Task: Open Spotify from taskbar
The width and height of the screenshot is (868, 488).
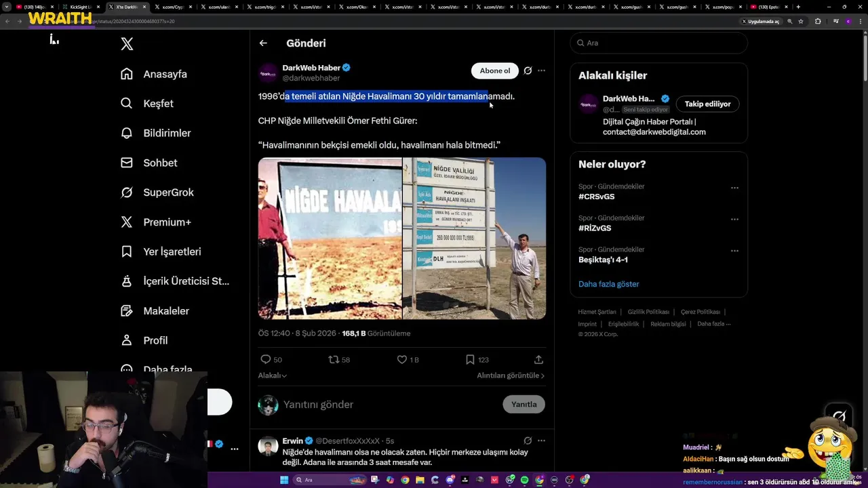Action: click(x=524, y=480)
